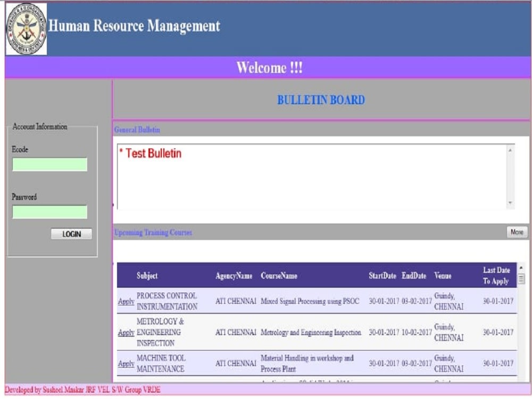Click the DRDO emblem logo
Viewport: 532px width, 399px height.
tap(26, 29)
